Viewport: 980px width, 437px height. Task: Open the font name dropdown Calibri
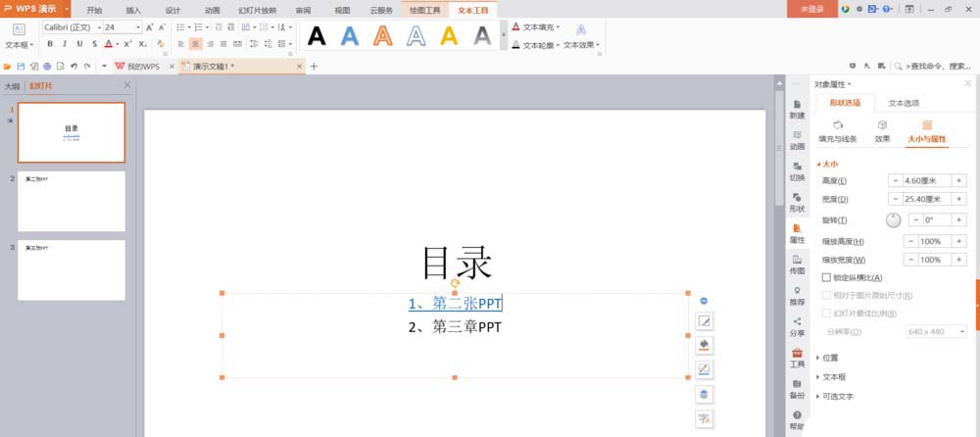click(x=99, y=27)
